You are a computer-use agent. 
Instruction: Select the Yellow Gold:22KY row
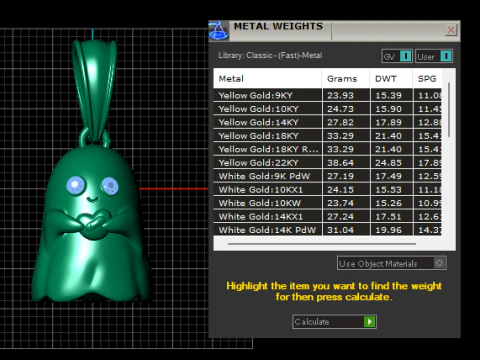tap(327, 163)
